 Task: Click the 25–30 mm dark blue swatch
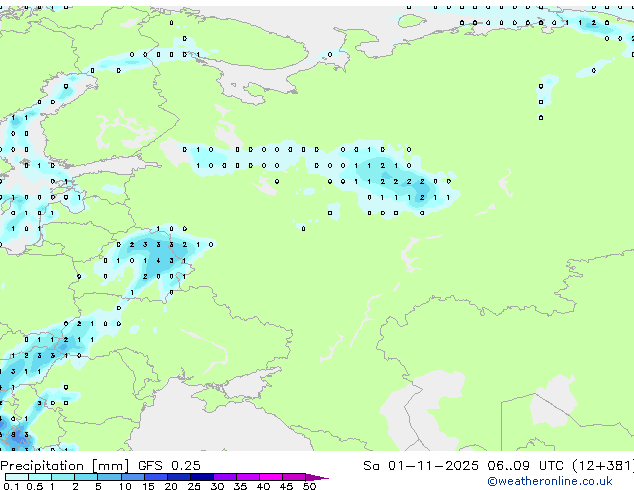[x=201, y=477]
